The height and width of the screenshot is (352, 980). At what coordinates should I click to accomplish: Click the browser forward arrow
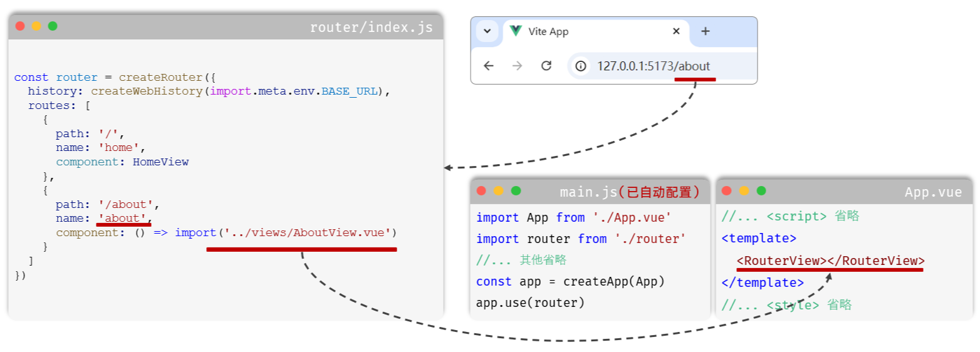tap(517, 66)
